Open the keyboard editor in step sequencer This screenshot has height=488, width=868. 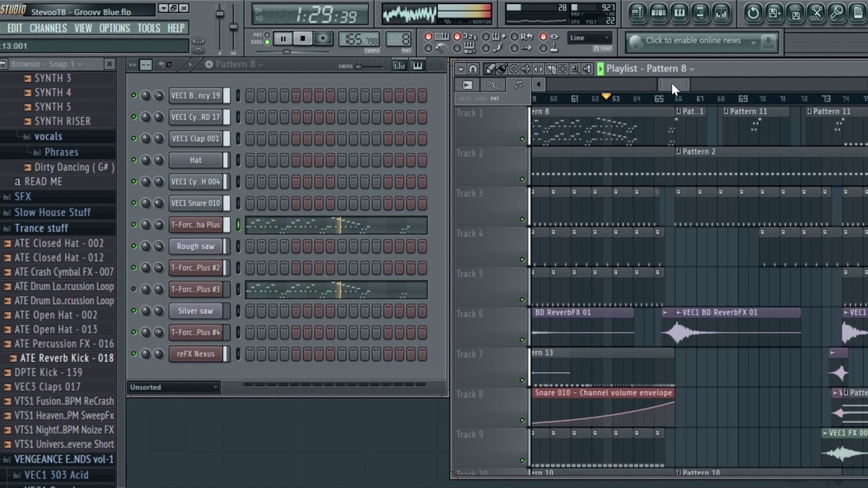coord(417,65)
